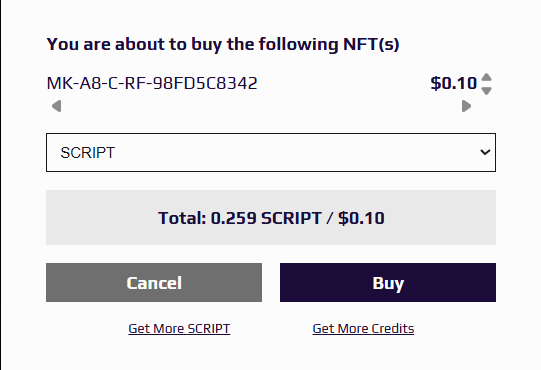Go to next NFT with right arrow

click(466, 106)
